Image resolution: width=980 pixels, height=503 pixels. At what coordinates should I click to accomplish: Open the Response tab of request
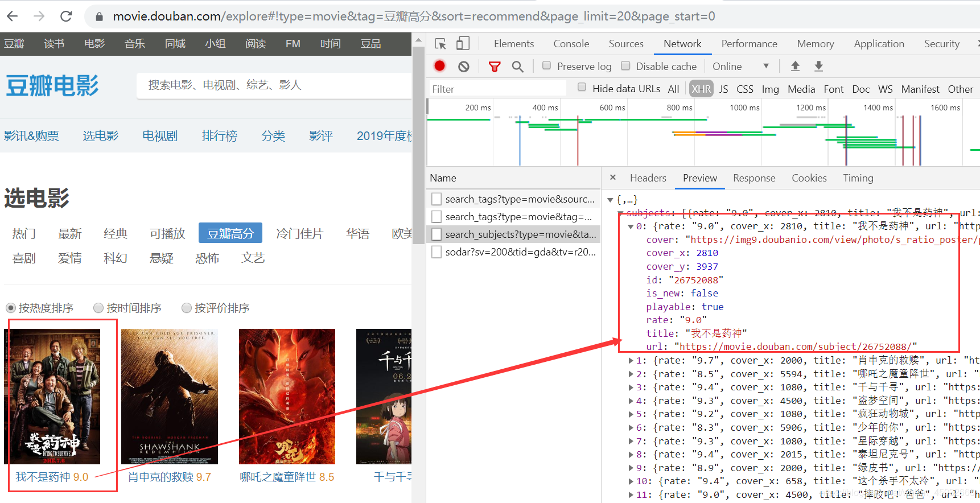coord(754,178)
